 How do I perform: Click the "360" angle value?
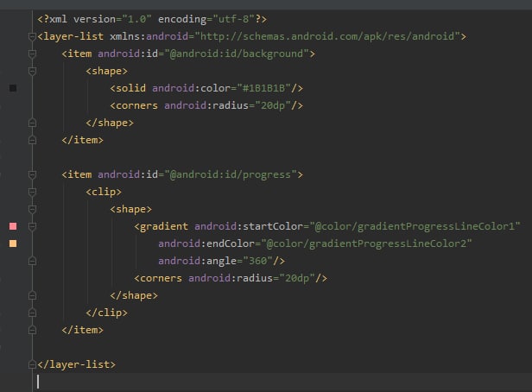tap(258, 261)
